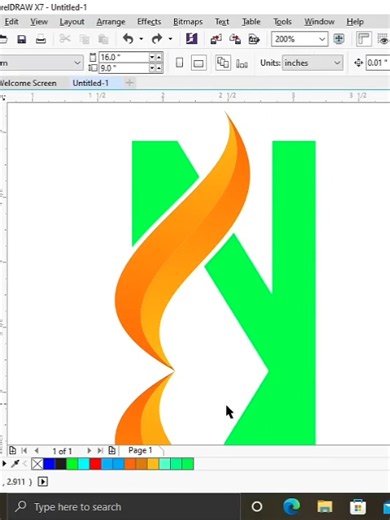390x520 pixels.
Task: Open the Edit menu
Action: [11, 22]
